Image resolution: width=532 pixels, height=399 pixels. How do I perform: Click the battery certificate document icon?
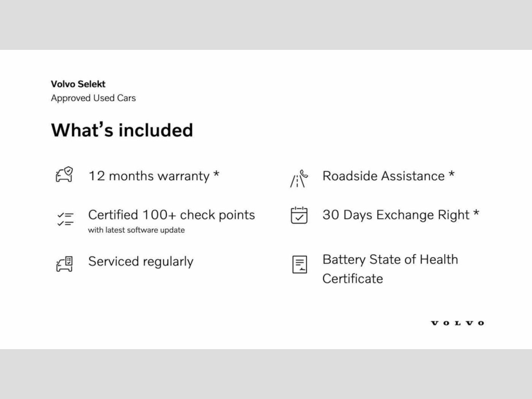pos(299,264)
